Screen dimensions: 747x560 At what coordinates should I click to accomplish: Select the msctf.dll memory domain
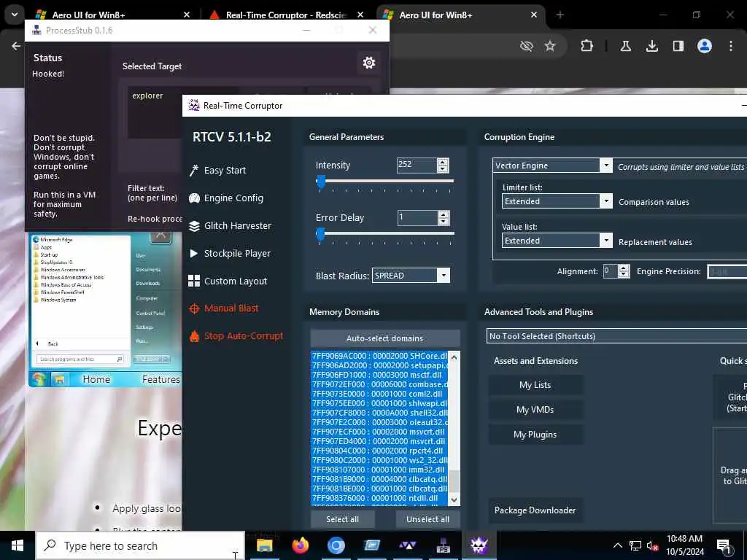pyautogui.click(x=379, y=375)
